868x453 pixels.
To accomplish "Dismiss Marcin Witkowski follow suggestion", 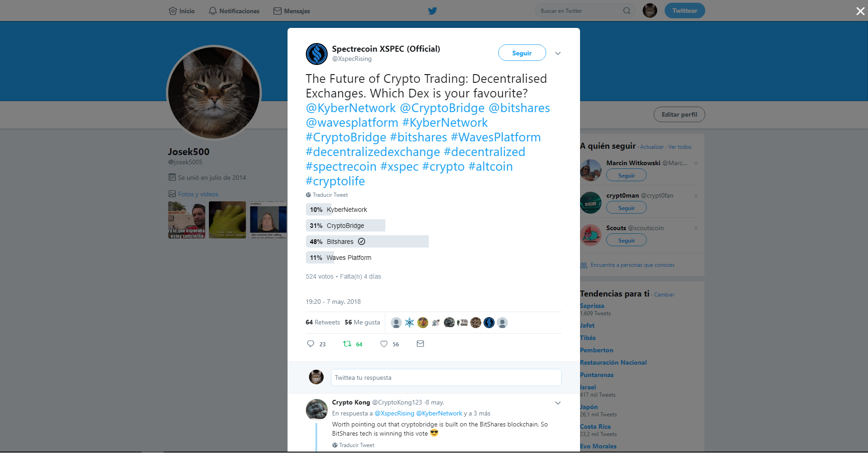I will click(x=696, y=163).
